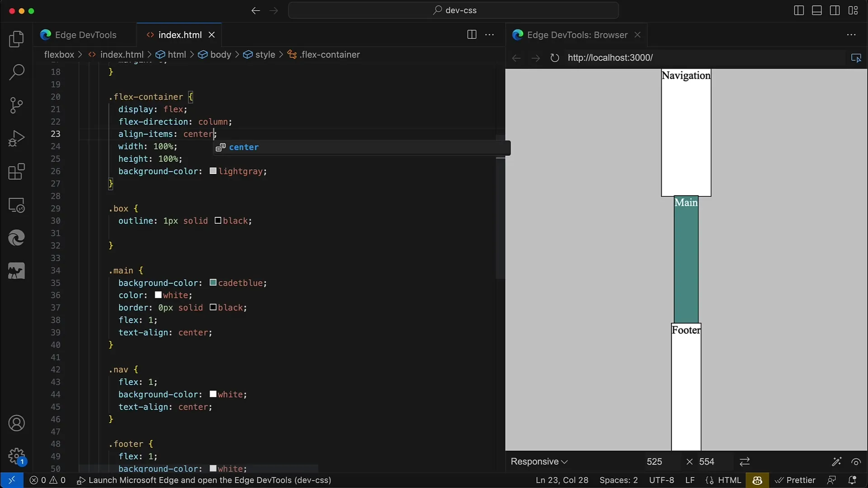
Task: Rotate the emulated viewport dimensions
Action: click(745, 462)
